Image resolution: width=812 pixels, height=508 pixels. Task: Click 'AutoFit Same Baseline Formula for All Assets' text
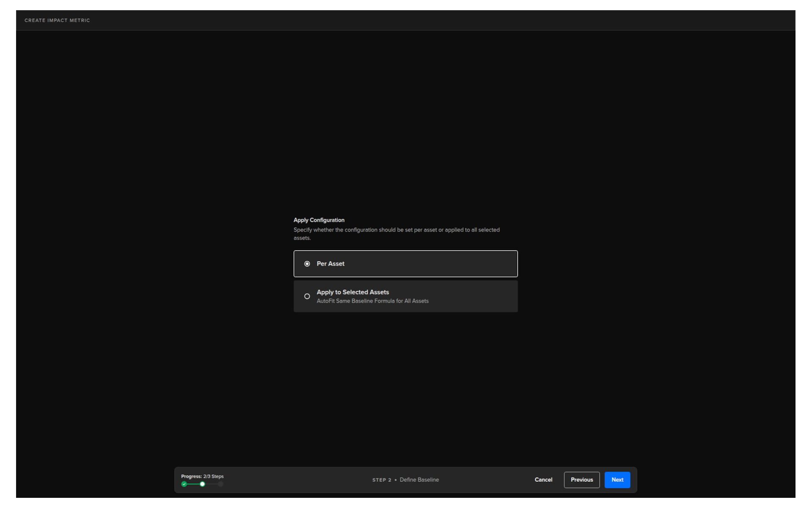(373, 301)
